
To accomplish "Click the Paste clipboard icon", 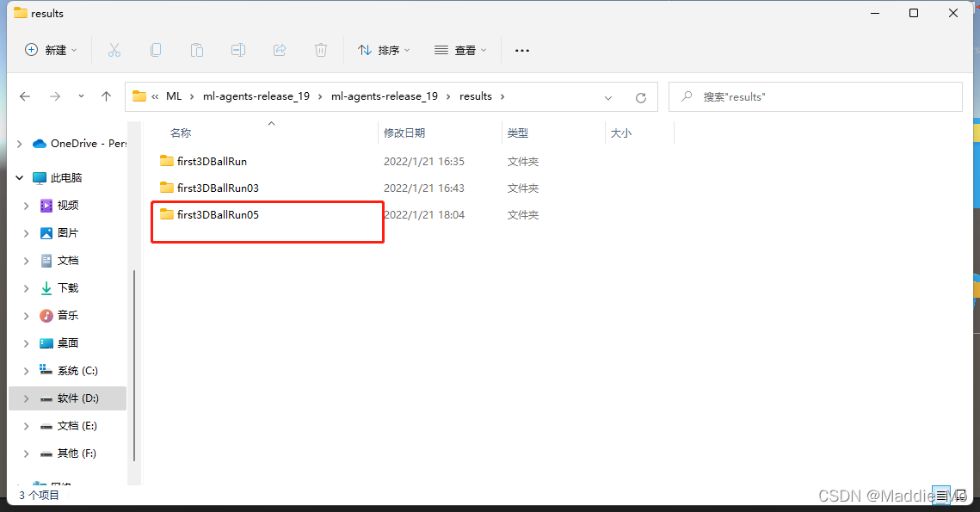I will (197, 50).
